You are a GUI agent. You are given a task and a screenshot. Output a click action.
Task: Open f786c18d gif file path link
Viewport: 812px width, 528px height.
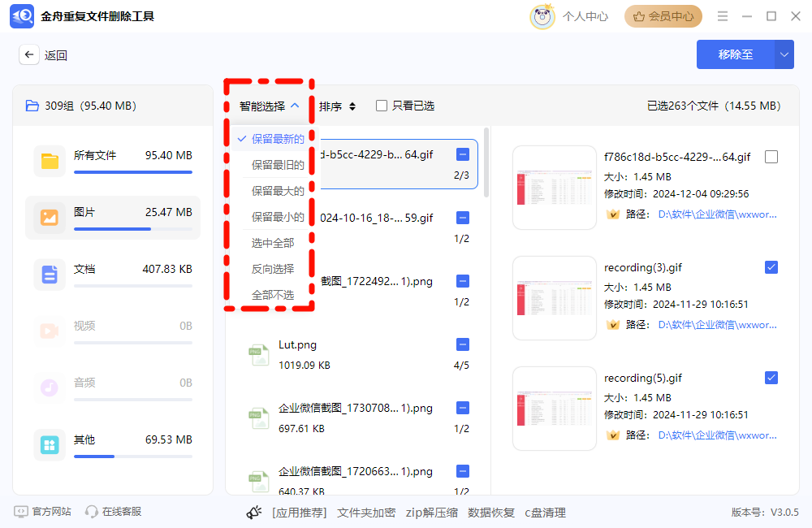pyautogui.click(x=717, y=214)
